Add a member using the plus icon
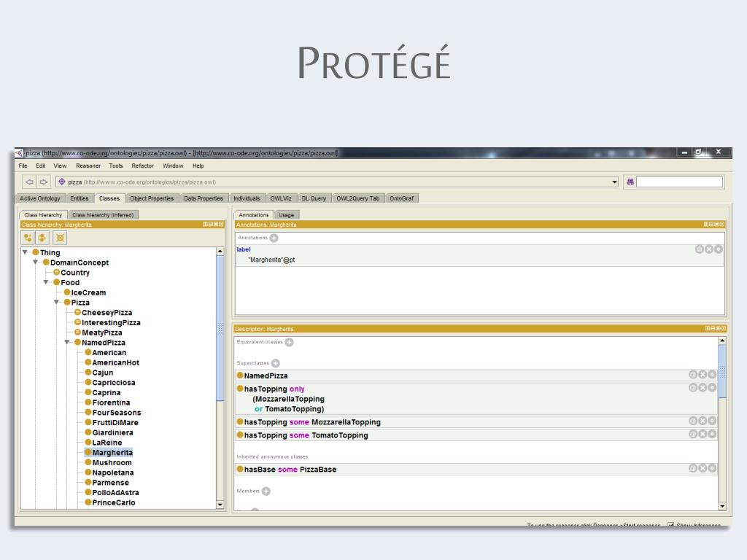 point(266,491)
